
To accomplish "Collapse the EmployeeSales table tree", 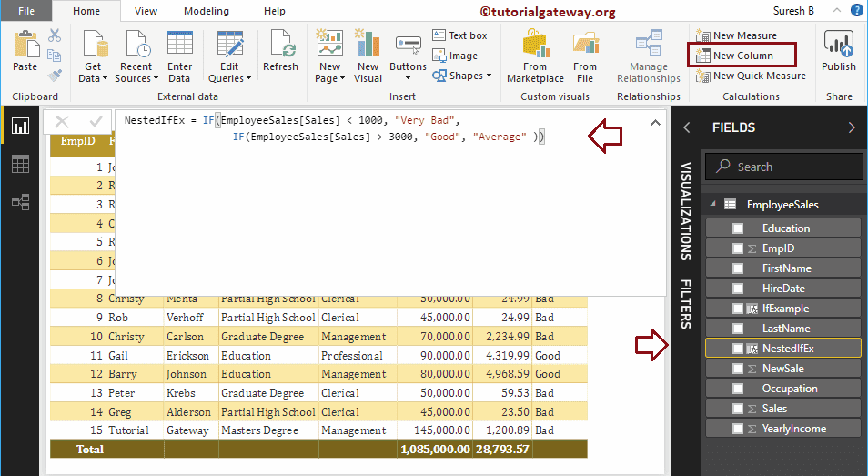I will tap(713, 204).
